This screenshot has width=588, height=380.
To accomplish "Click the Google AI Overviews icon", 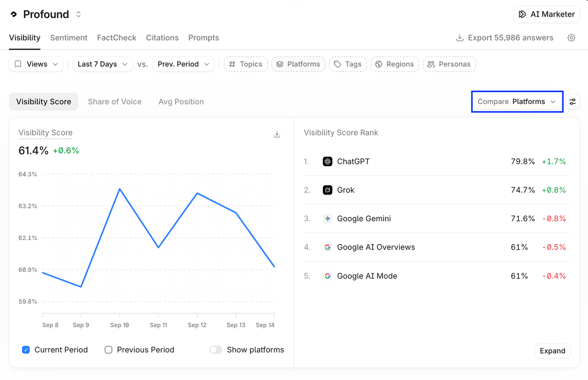I will (x=327, y=247).
